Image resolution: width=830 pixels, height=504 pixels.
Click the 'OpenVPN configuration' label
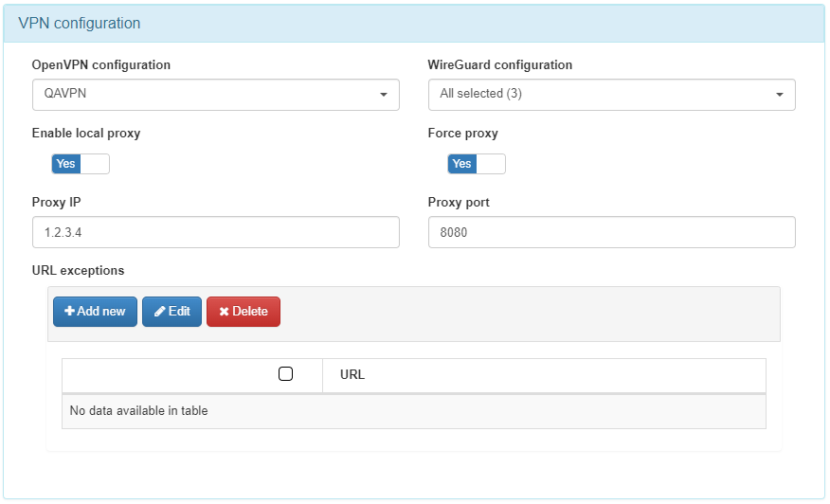coord(101,64)
